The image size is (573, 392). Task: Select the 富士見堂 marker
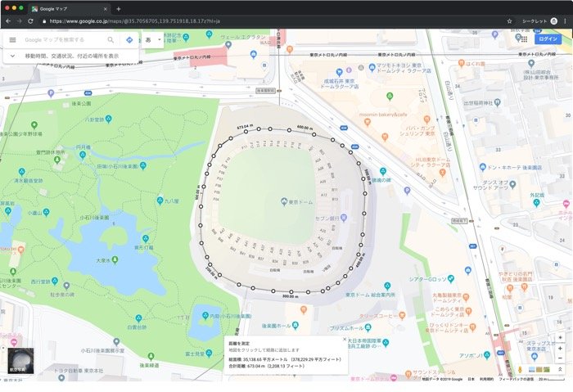(209, 353)
